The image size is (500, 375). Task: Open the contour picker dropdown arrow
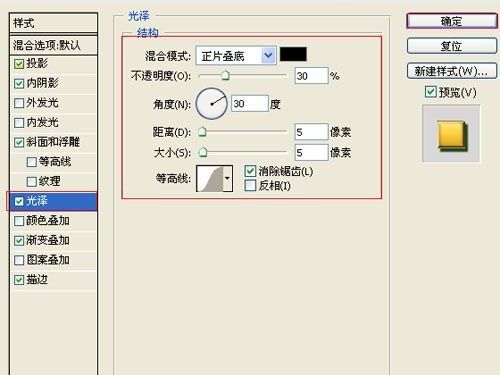point(227,178)
